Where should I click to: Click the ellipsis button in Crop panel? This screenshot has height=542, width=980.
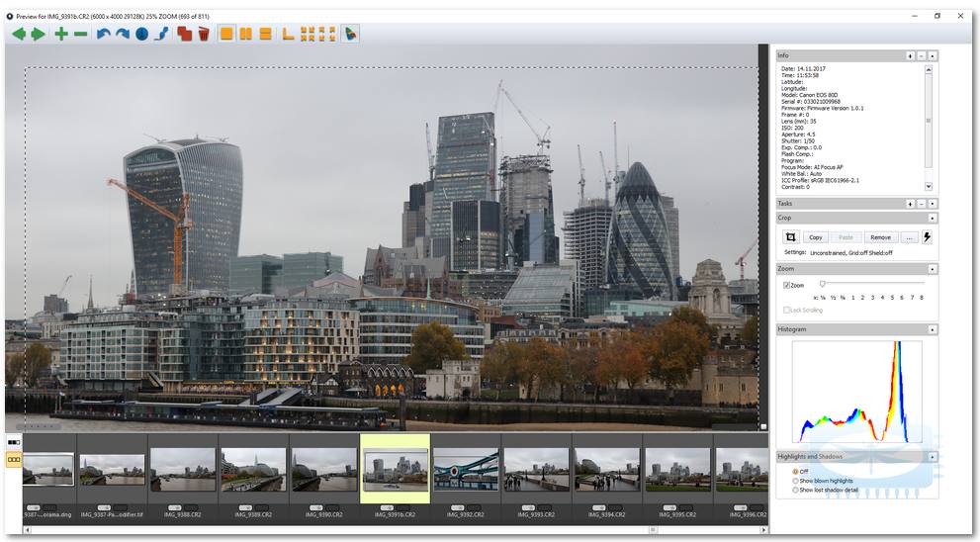(x=910, y=237)
